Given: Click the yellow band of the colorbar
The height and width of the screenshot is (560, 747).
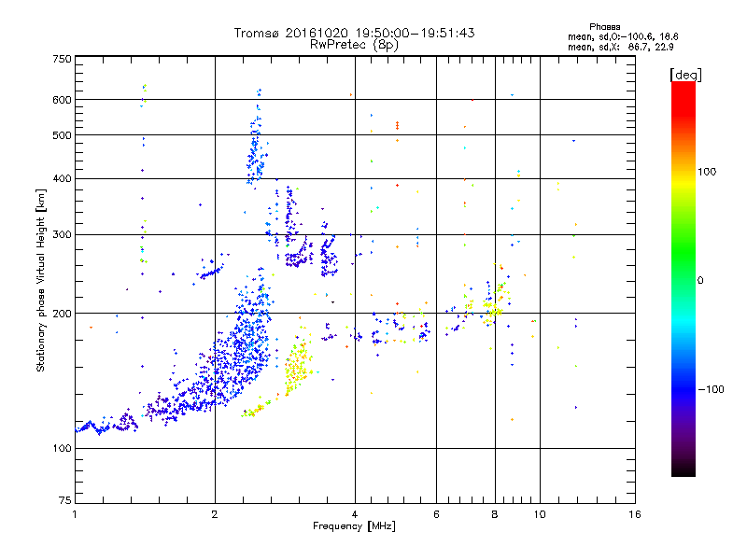Looking at the screenshot, I should 684,183.
